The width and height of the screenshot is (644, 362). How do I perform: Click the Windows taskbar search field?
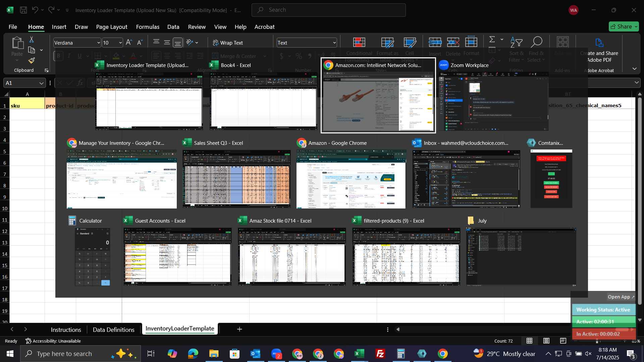[80, 354]
